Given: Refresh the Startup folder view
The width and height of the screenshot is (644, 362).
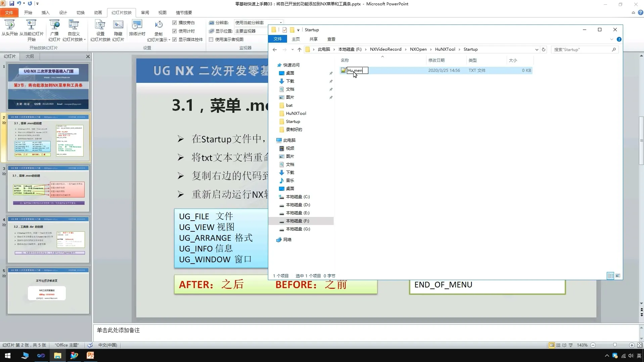Looking at the screenshot, I should 544,49.
